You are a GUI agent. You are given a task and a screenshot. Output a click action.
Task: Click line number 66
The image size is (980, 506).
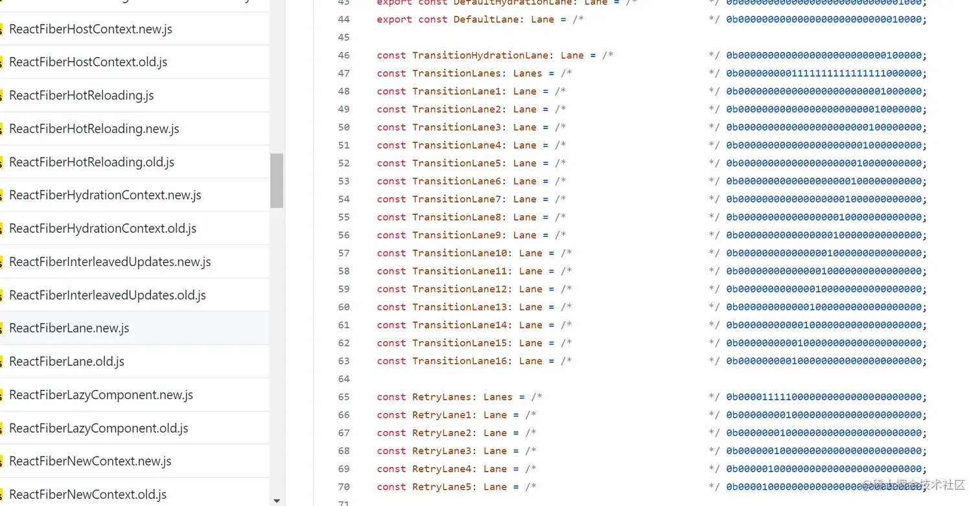(x=344, y=415)
